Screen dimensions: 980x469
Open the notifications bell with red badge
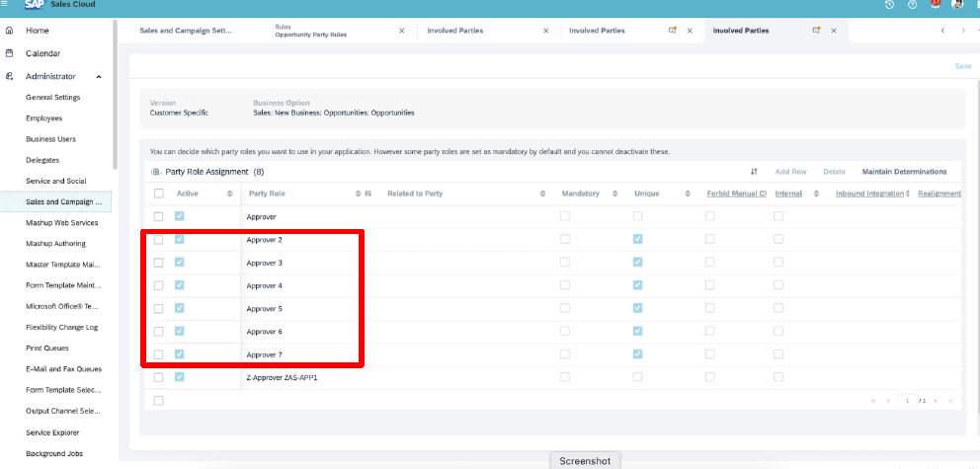pyautogui.click(x=936, y=4)
